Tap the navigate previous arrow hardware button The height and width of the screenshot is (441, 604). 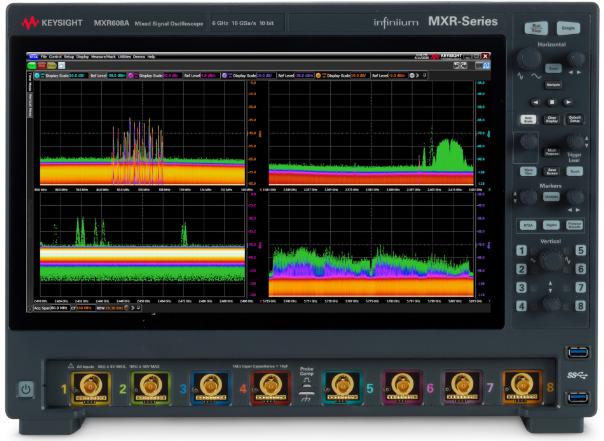point(535,102)
